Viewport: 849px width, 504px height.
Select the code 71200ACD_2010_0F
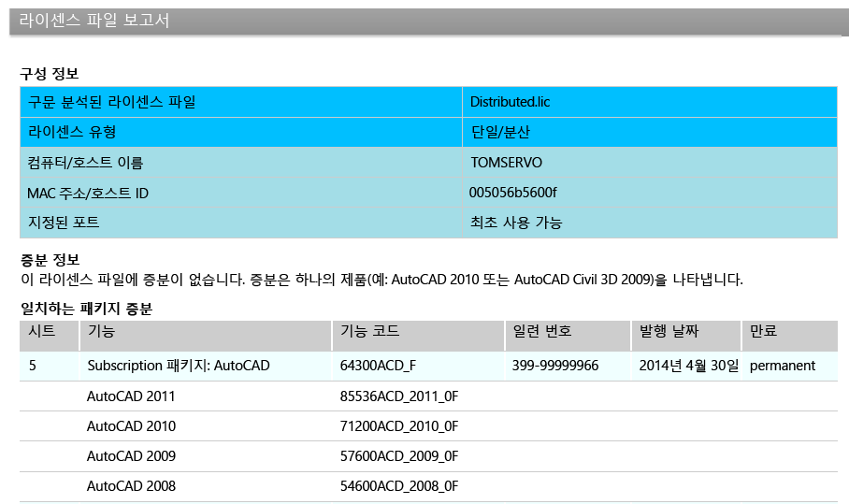[399, 426]
